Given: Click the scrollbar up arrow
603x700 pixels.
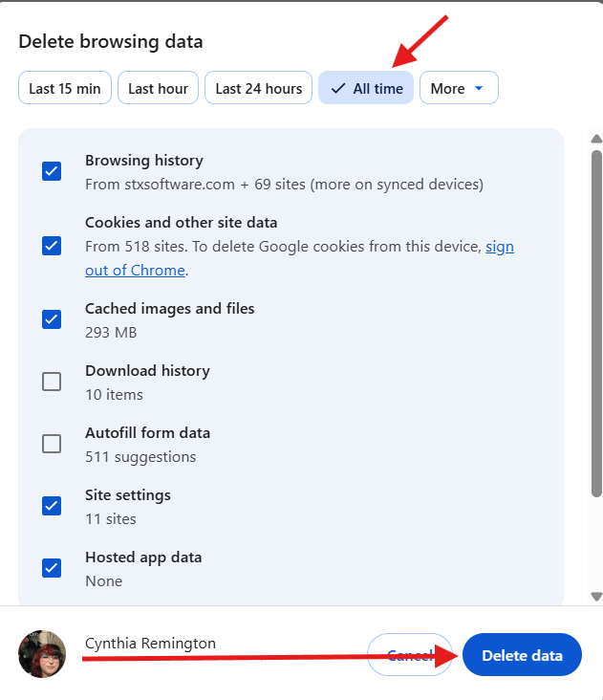Looking at the screenshot, I should (x=596, y=139).
